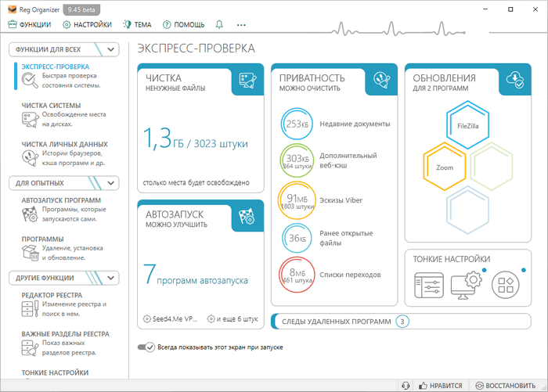Open the Настройки menu
This screenshot has width=548, height=392.
click(87, 24)
